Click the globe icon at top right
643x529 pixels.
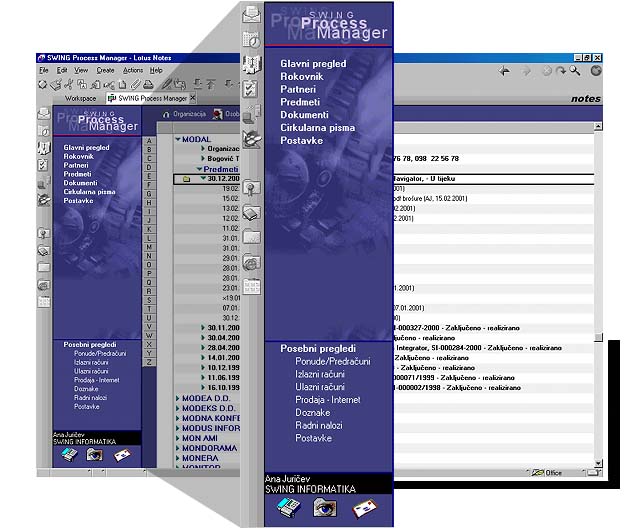tap(596, 71)
